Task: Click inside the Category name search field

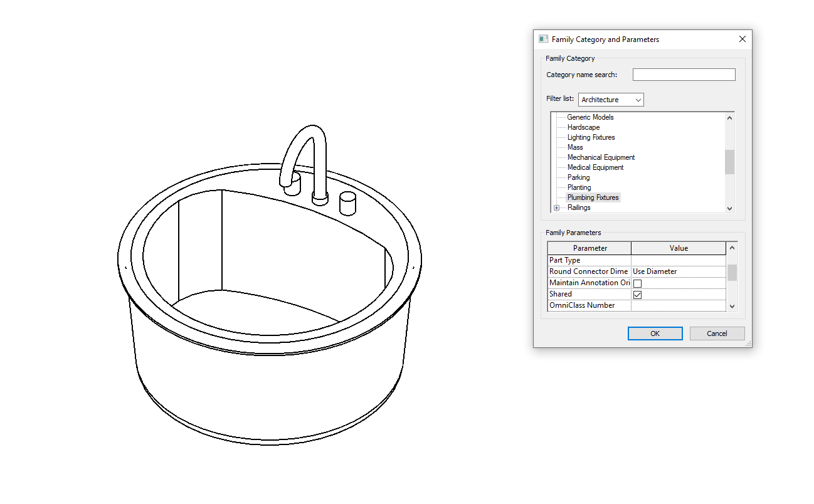Action: point(684,74)
